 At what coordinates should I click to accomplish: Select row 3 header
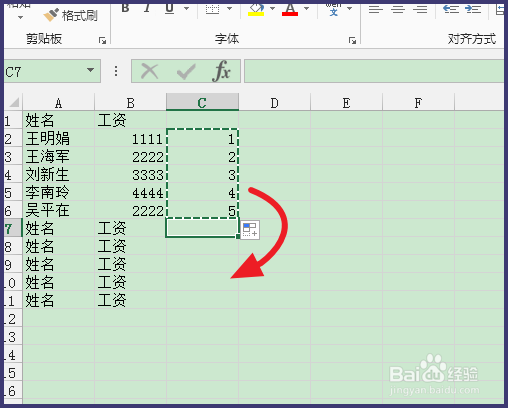click(x=13, y=156)
